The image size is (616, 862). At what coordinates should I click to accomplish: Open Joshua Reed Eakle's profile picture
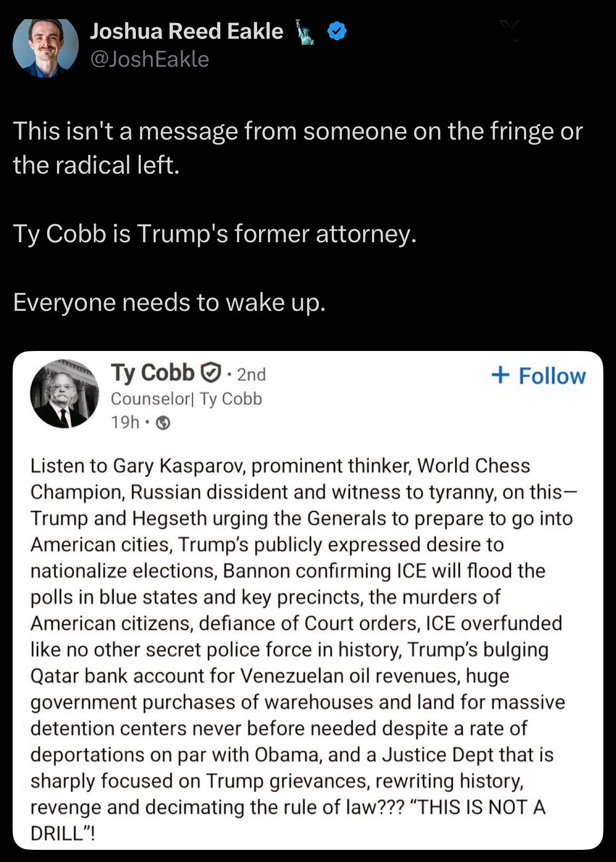[x=45, y=47]
